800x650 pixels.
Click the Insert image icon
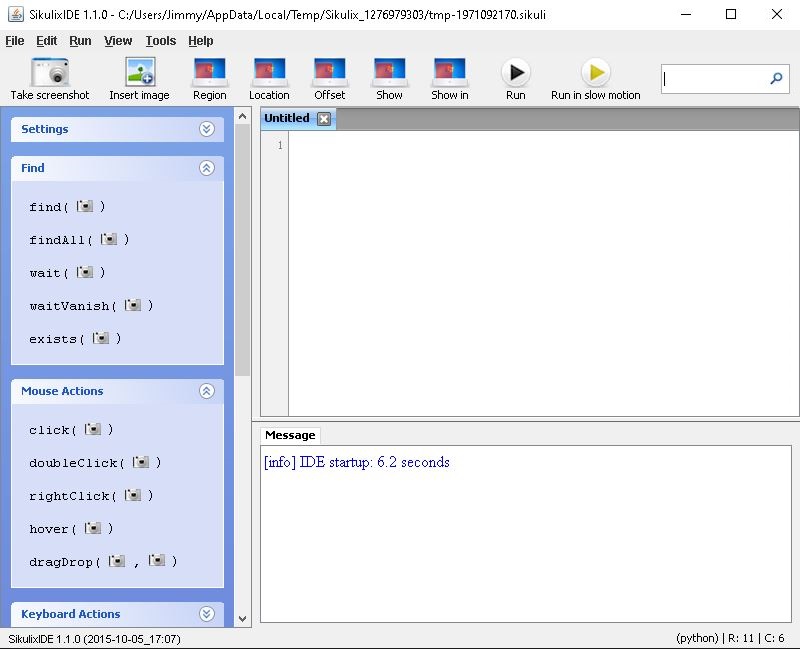[x=139, y=72]
